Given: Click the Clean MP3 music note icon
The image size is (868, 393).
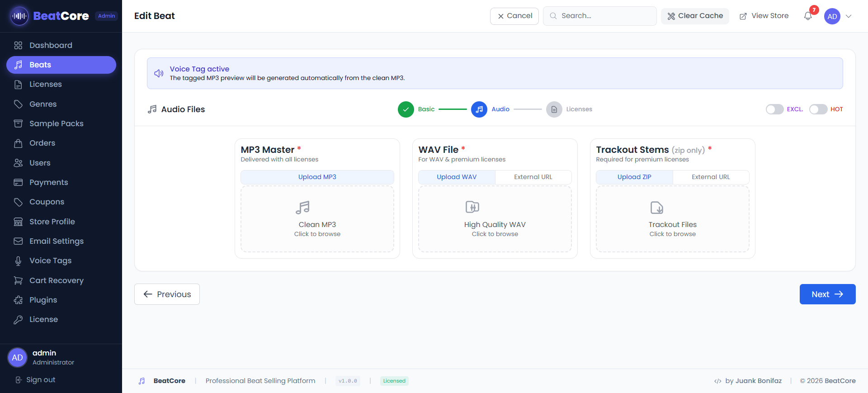Looking at the screenshot, I should (x=302, y=208).
